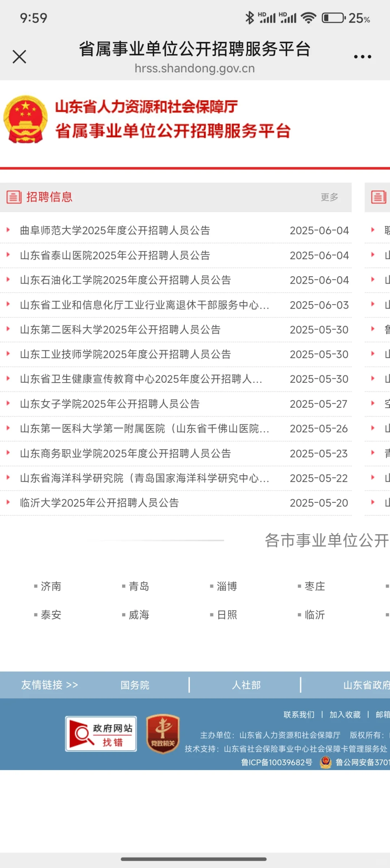The width and height of the screenshot is (390, 868).
Task: Open 山东省卫生健康宣传教育中心 recruitment notice
Action: pos(141,379)
